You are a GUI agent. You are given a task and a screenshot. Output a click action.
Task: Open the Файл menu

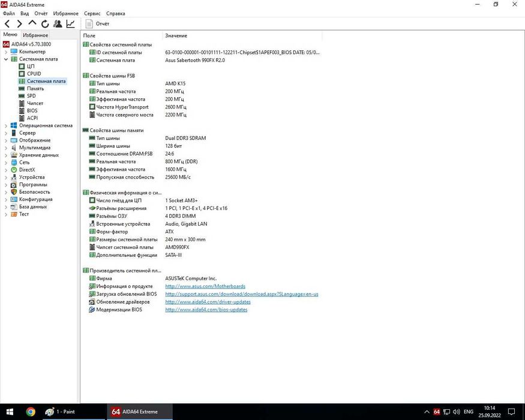tap(9, 13)
